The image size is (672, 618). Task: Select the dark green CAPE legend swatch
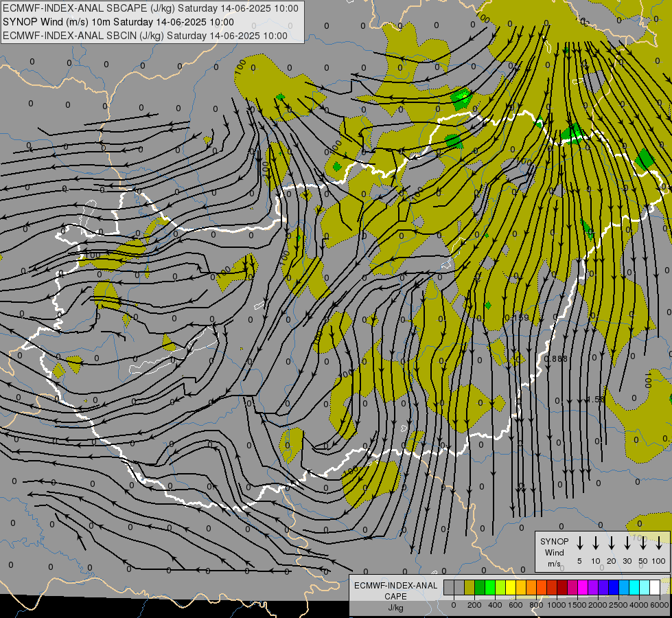480,587
